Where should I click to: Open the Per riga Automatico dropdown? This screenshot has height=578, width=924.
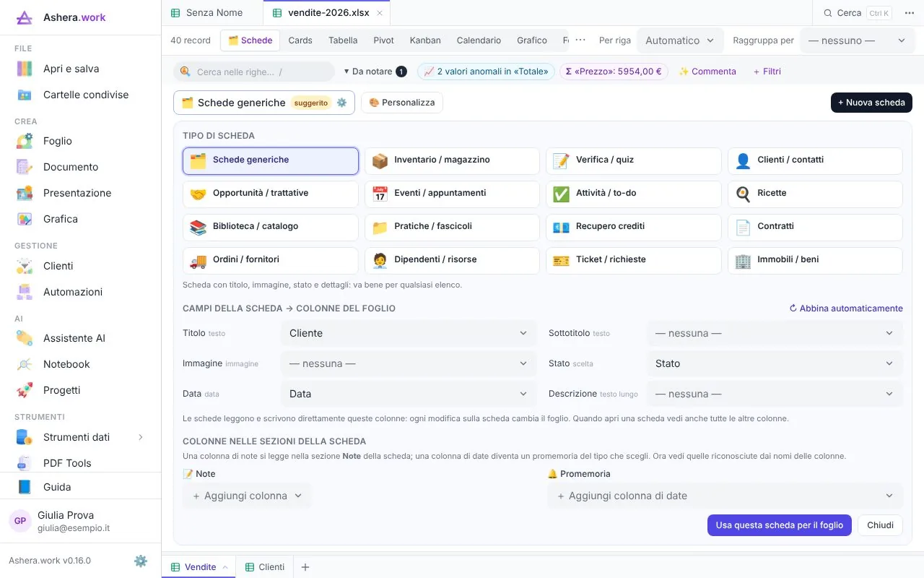pos(680,40)
